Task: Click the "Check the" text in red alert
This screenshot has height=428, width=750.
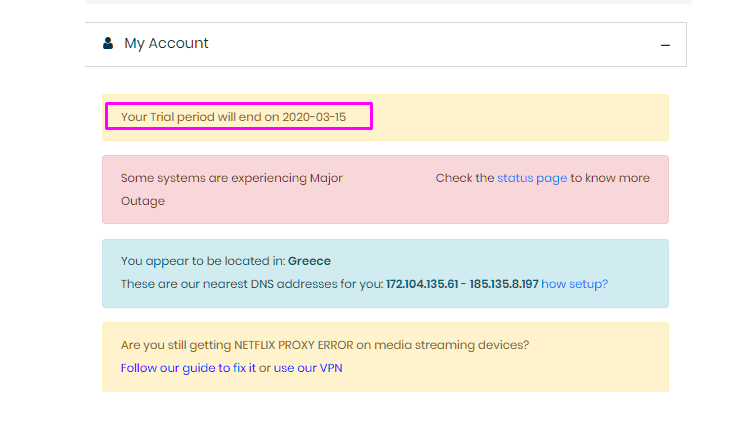Action: click(464, 178)
